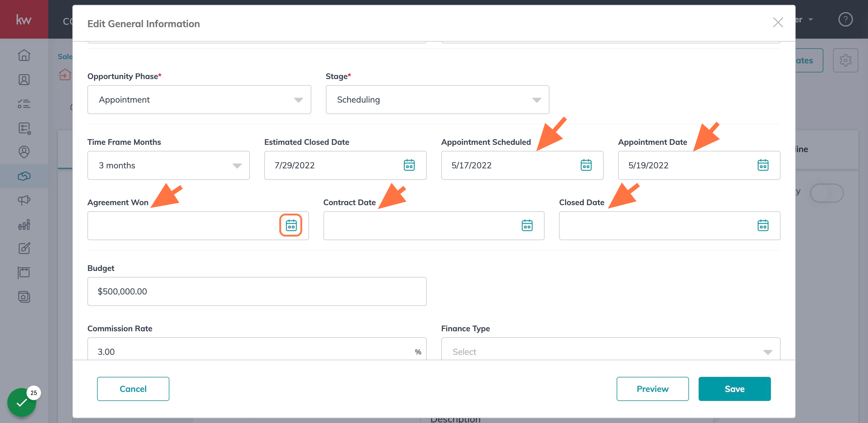The height and width of the screenshot is (423, 868).
Task: Open calendar picker for Appointment Date
Action: (763, 165)
